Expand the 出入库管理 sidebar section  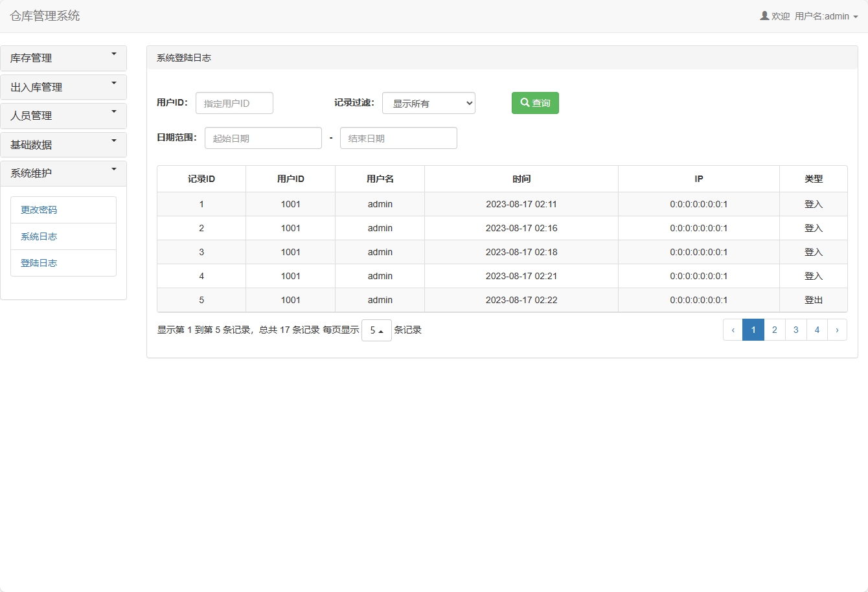pyautogui.click(x=63, y=87)
